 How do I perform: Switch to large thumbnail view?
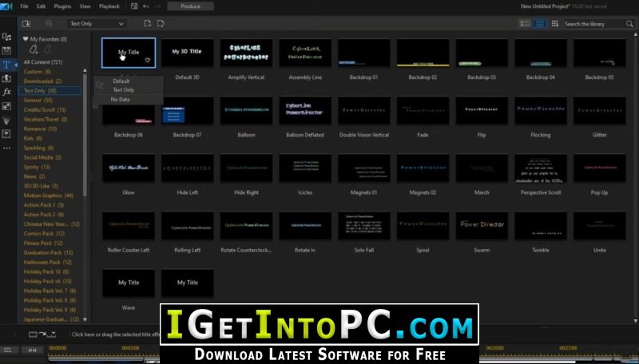(x=540, y=24)
